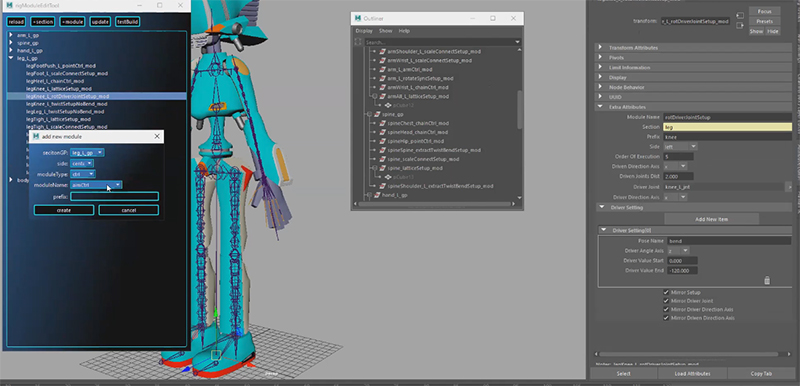
Task: Toggle the Mirror Setup checkbox
Action: pos(666,293)
